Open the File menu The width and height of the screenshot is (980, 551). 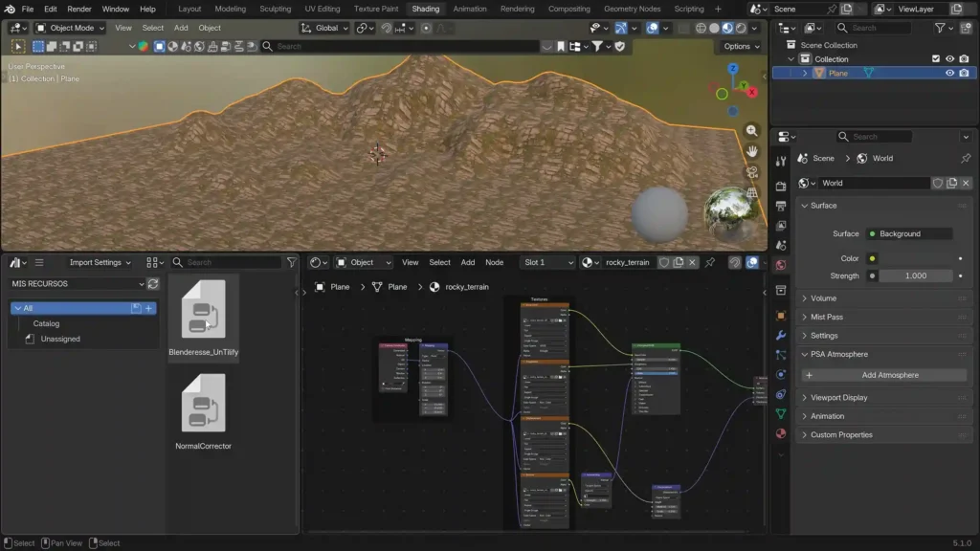pyautogui.click(x=28, y=9)
